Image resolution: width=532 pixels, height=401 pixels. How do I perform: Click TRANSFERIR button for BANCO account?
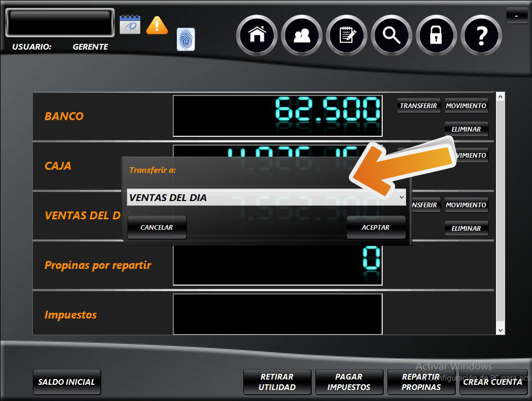coord(419,105)
